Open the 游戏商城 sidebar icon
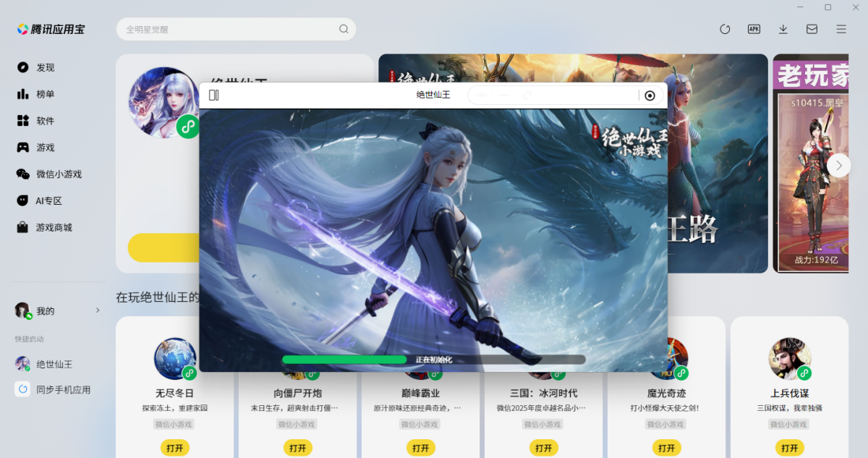Screen dimensions: 868x458 22,227
